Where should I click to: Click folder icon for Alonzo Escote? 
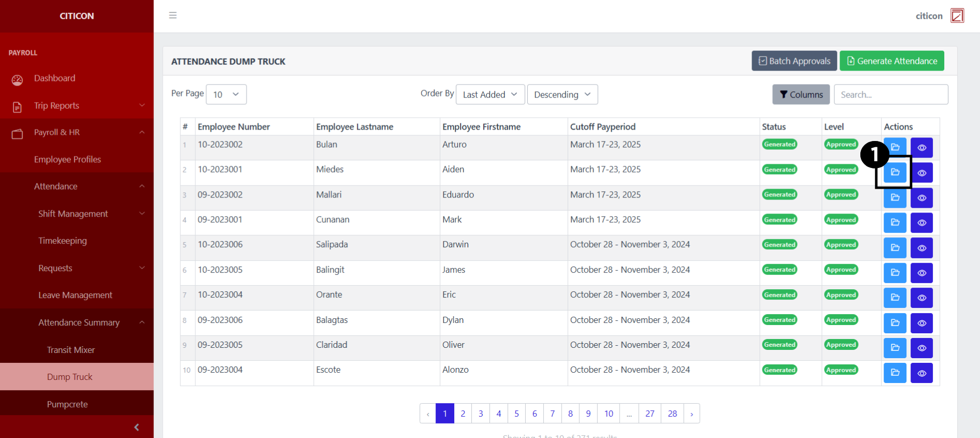pyautogui.click(x=895, y=373)
